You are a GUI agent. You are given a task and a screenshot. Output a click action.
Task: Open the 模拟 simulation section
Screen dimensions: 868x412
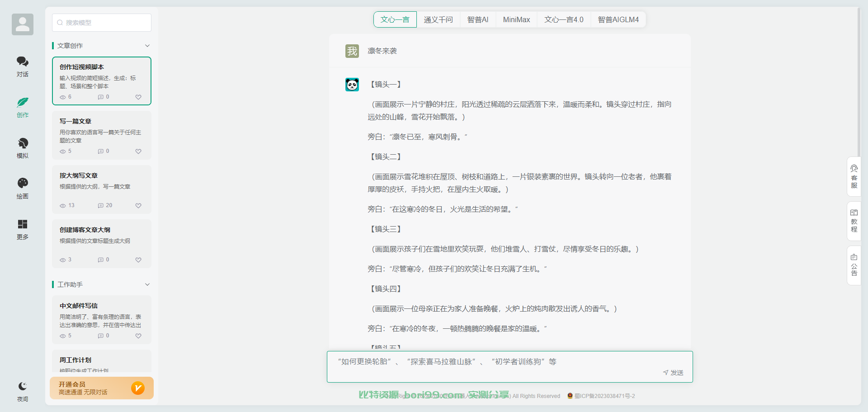pos(23,148)
